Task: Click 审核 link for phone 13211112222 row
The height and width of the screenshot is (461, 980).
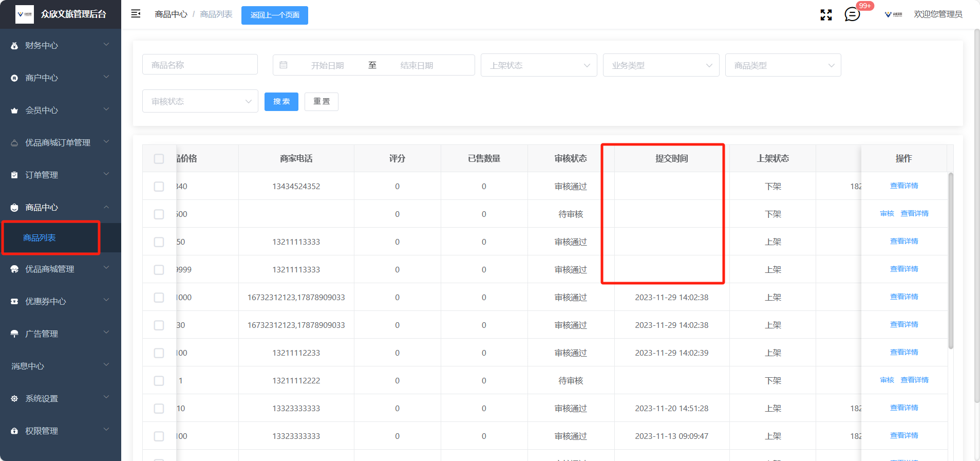Action: click(887, 380)
